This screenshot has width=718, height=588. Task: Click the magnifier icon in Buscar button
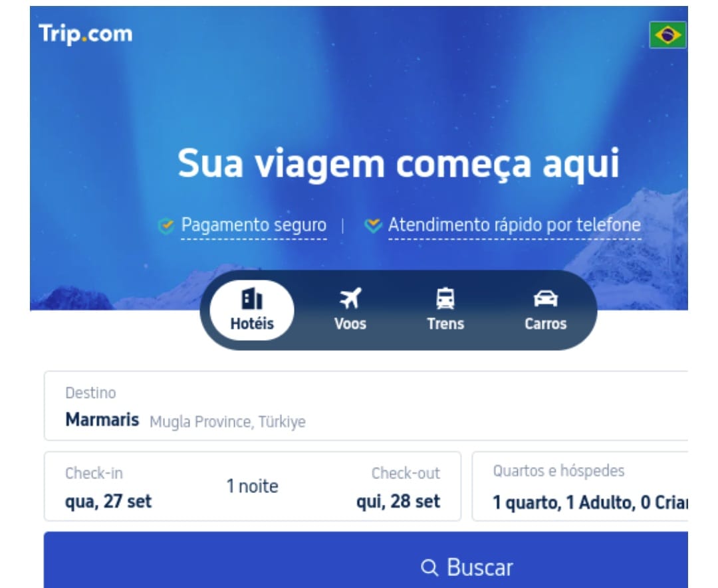click(429, 567)
